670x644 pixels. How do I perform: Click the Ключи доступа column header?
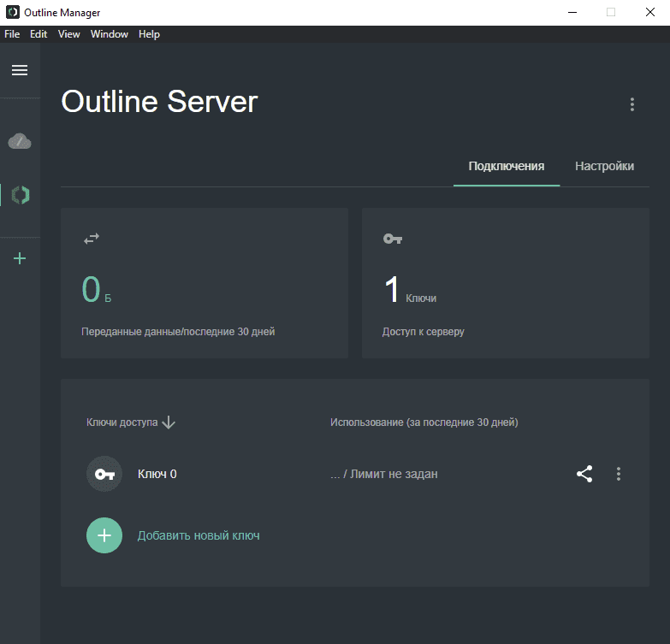pyautogui.click(x=122, y=422)
